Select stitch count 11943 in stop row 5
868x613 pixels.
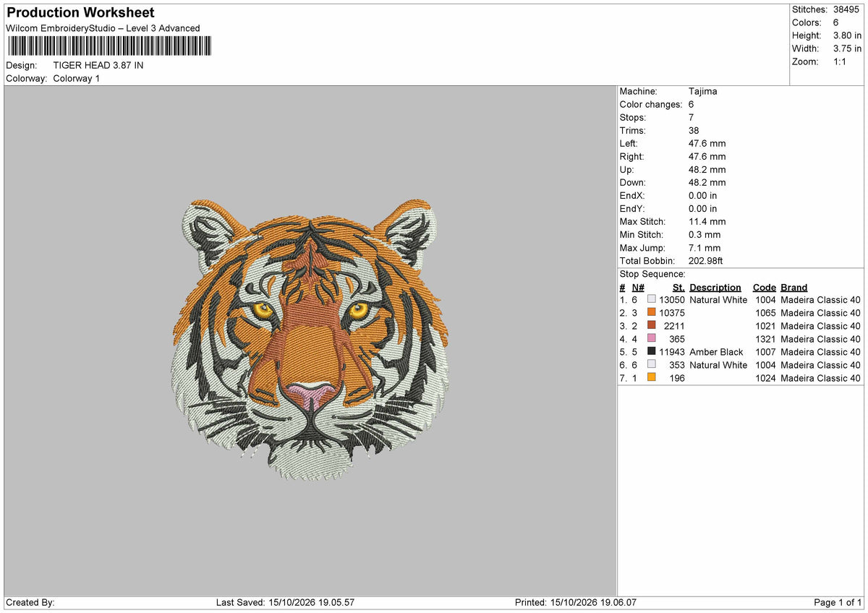(x=672, y=351)
